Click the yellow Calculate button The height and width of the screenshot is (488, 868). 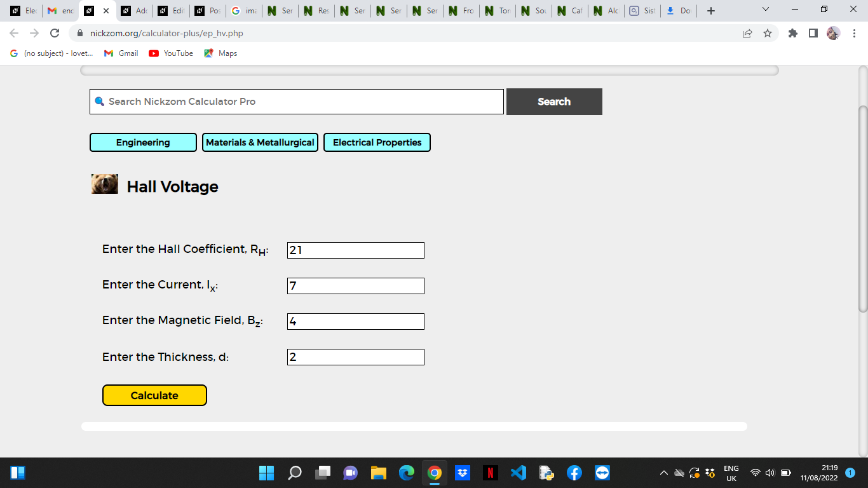pos(154,395)
